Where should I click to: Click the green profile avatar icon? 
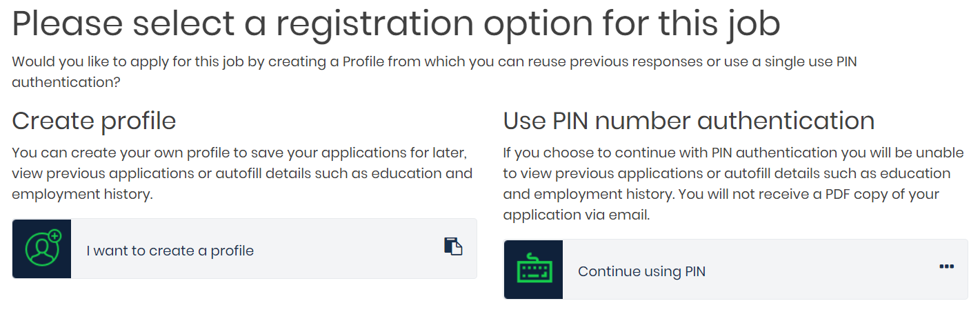click(x=43, y=249)
